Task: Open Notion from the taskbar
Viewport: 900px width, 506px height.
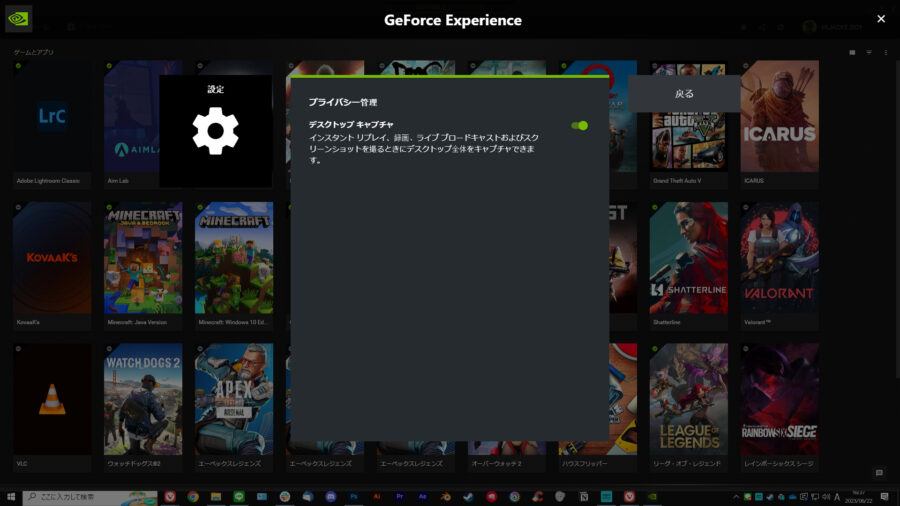Action: 583,497
